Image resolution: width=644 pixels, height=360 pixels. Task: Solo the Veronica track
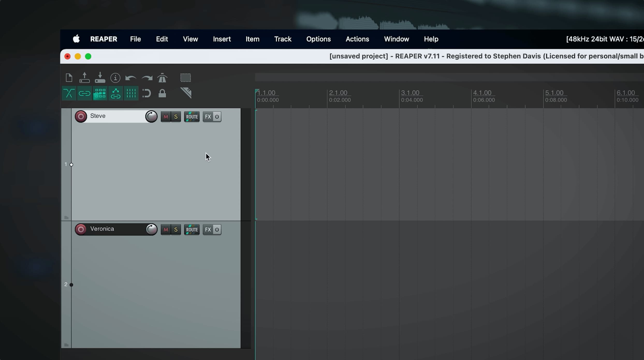tap(176, 230)
